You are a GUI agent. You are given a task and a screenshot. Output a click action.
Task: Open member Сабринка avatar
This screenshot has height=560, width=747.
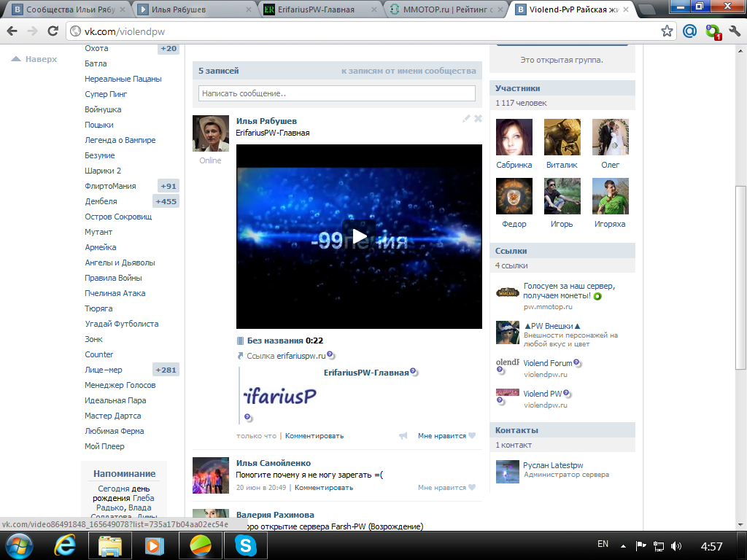coord(514,137)
